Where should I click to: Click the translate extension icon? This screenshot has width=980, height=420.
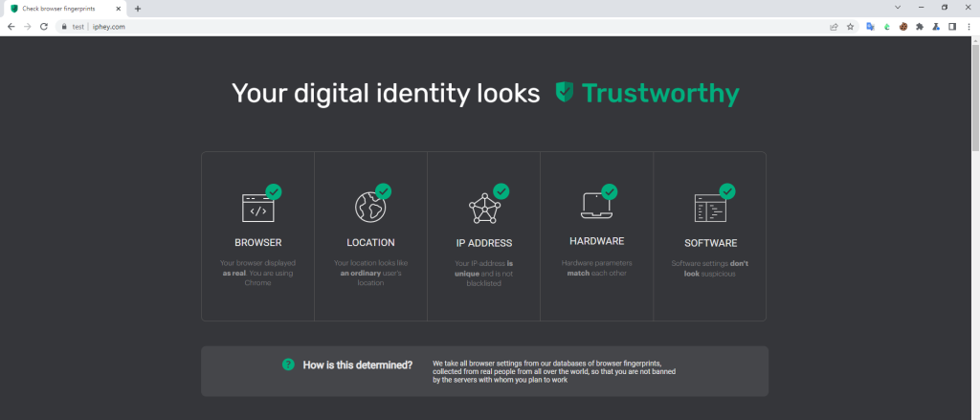point(870,27)
